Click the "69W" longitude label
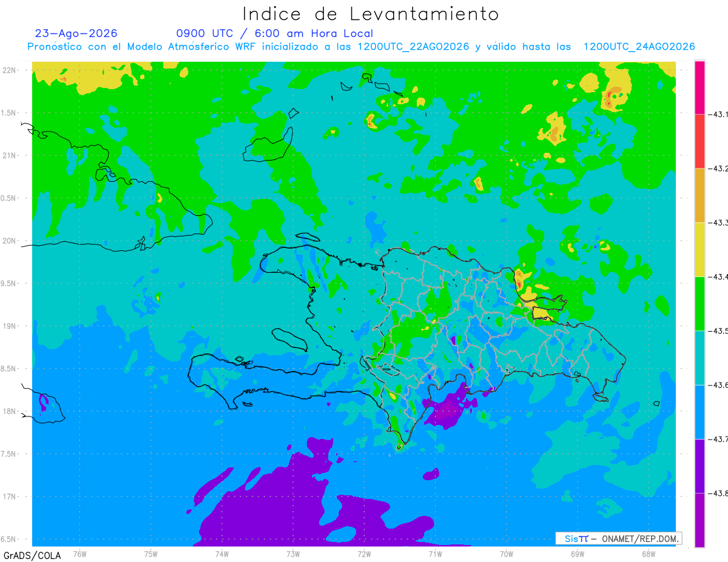This screenshot has height=562, width=728. tap(577, 554)
